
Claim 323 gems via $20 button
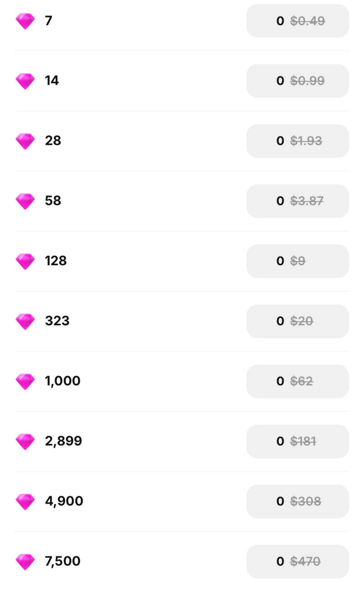point(298,322)
